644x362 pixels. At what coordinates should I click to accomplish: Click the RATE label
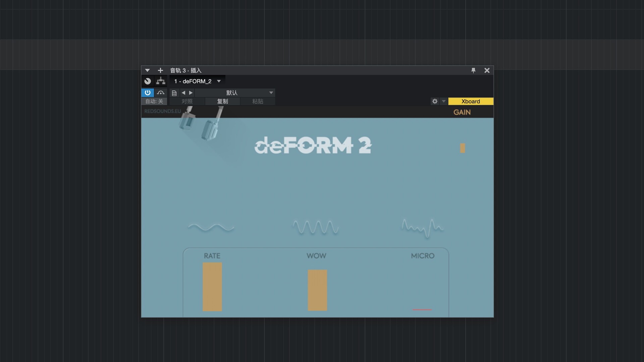click(x=212, y=256)
